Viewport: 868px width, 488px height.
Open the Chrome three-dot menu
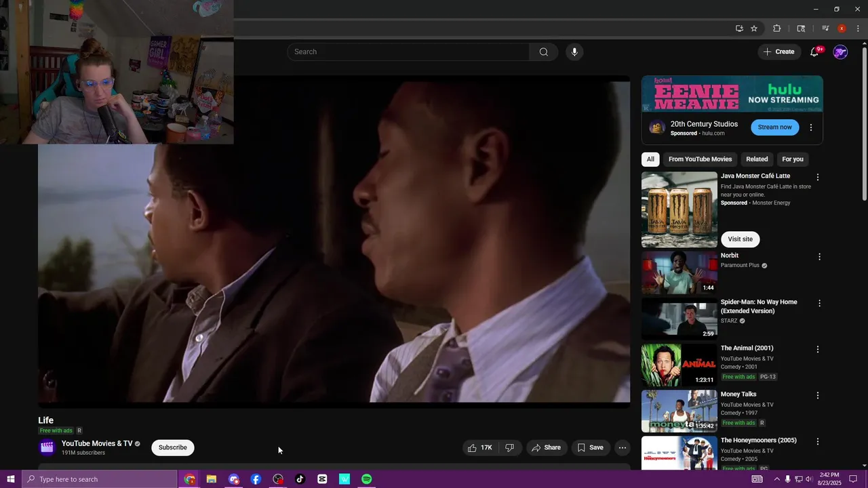(x=858, y=28)
